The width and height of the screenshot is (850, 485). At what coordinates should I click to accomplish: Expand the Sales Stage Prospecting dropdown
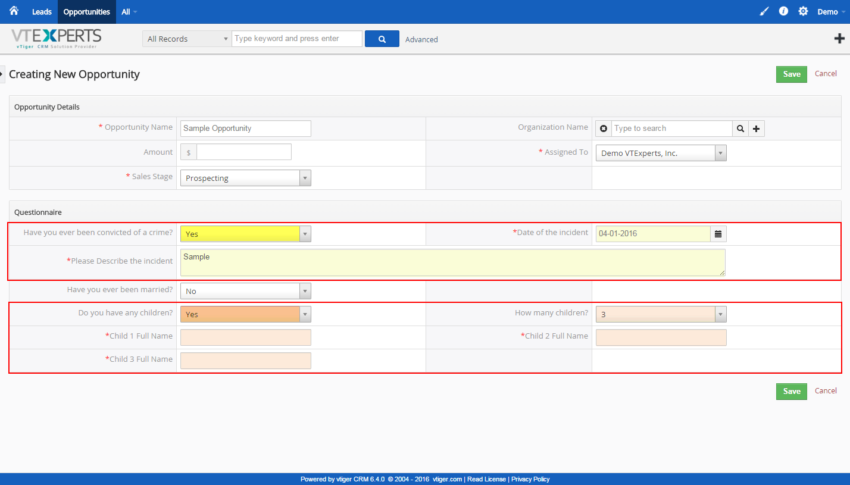246,178
